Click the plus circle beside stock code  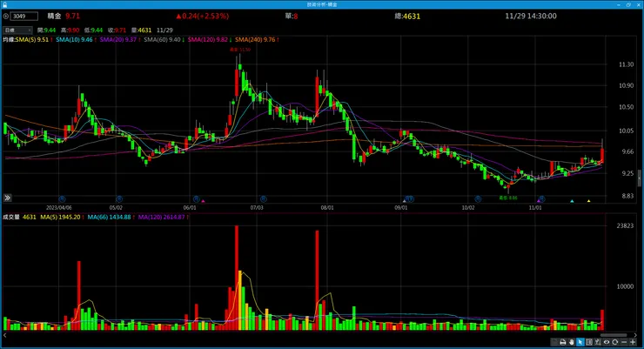tap(6, 17)
